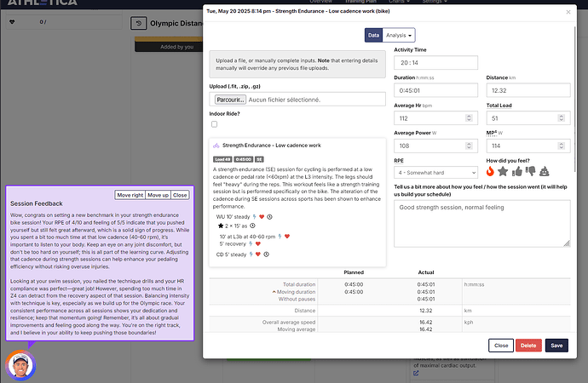Open the Charts menu in the top navigation
Screen dimensions: 588x383
tap(399, 2)
